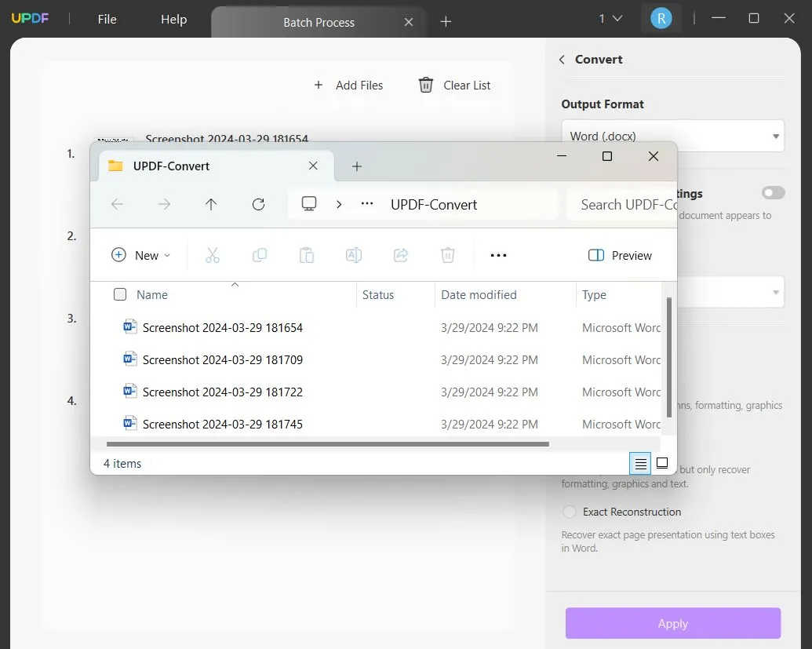Select file Screenshot 2024-03-29 181709
This screenshot has width=812, height=649.
222,359
